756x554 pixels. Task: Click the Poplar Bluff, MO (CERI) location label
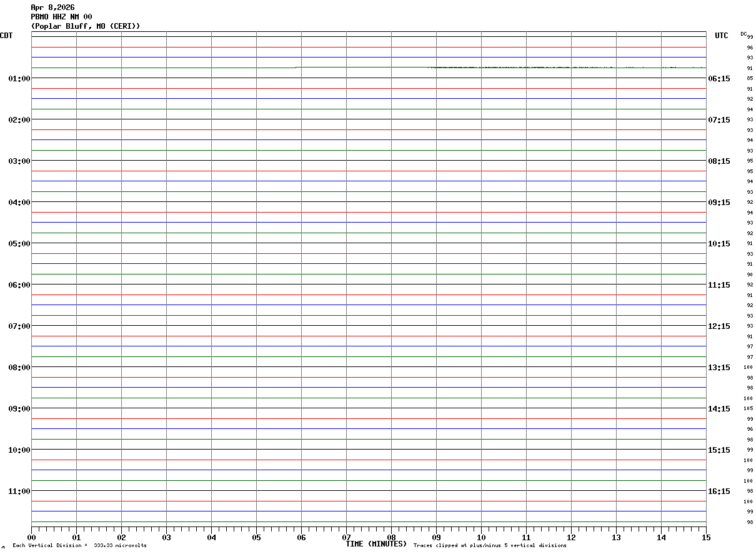(86, 26)
